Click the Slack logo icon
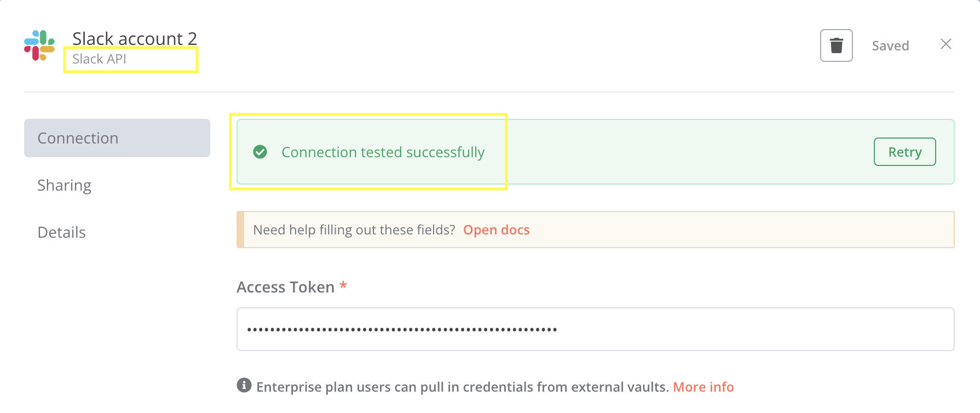 pos(39,45)
